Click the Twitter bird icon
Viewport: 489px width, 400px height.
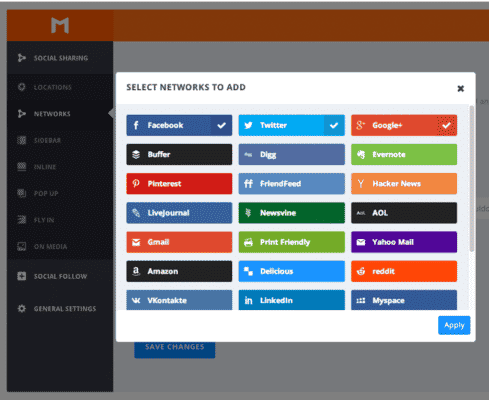[x=248, y=125]
